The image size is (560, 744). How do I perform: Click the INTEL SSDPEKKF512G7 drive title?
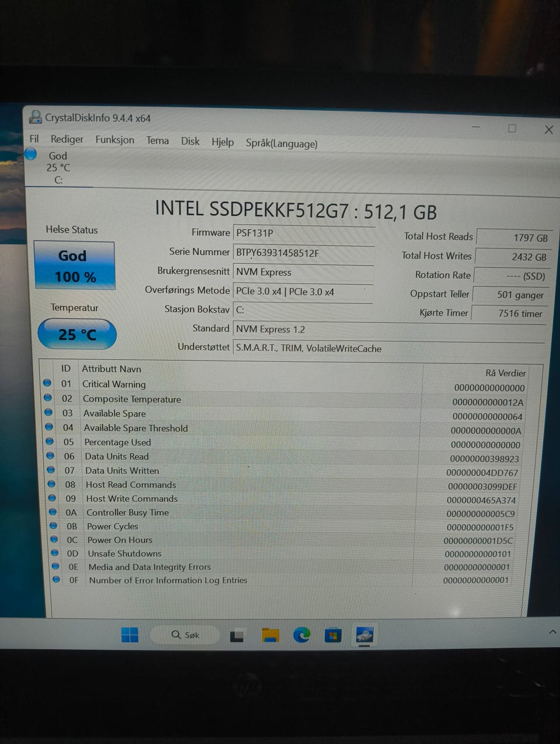pos(296,210)
